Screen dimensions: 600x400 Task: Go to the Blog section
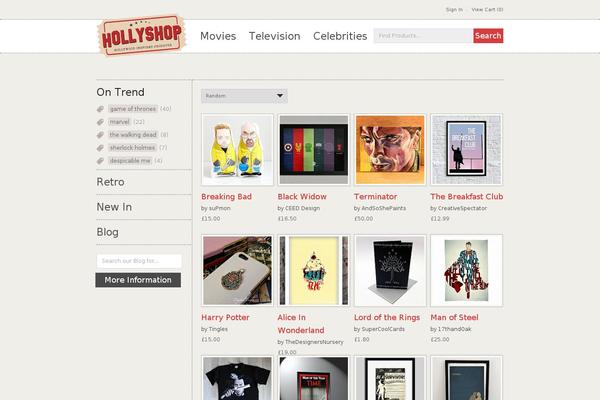pos(108,232)
